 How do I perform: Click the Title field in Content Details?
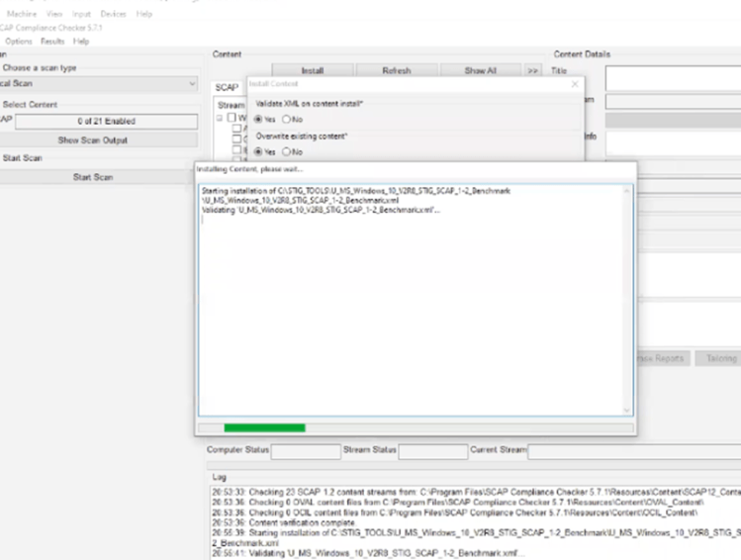tap(673, 77)
